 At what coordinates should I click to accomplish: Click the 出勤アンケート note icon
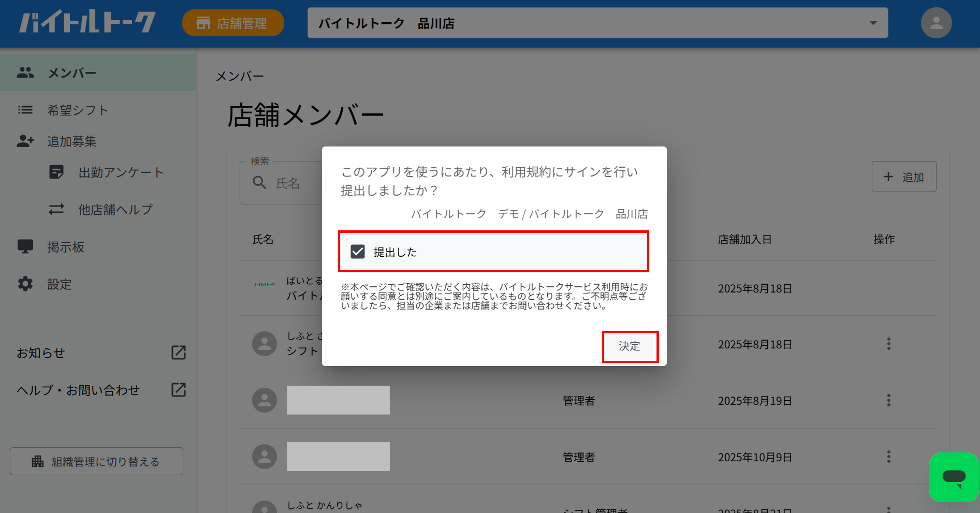pos(56,172)
